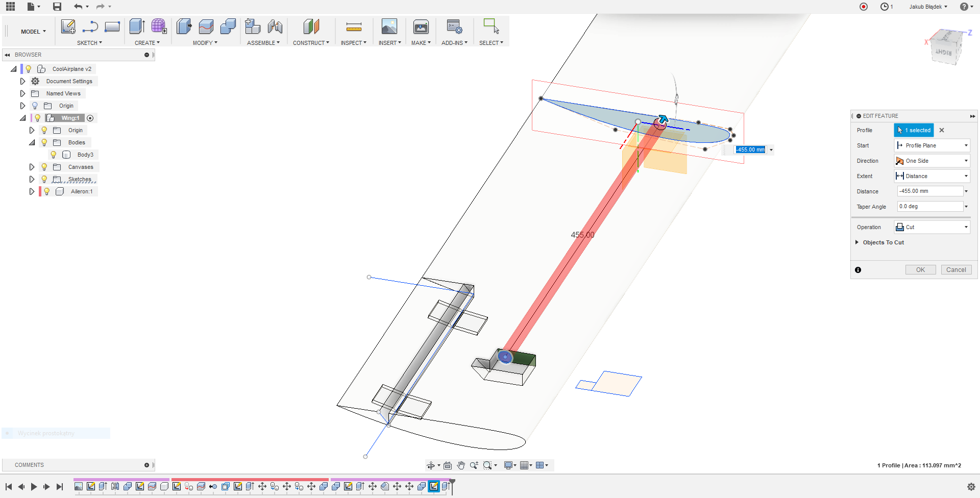980x498 pixels.
Task: Click the timeline end marker
Action: coord(452,486)
